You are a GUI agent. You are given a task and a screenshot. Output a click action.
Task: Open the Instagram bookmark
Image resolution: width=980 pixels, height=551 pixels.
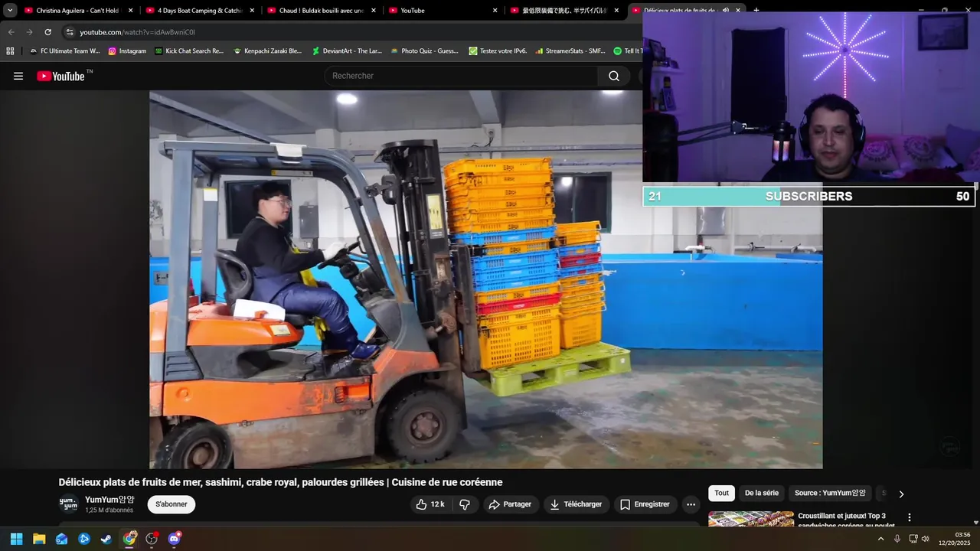127,51
